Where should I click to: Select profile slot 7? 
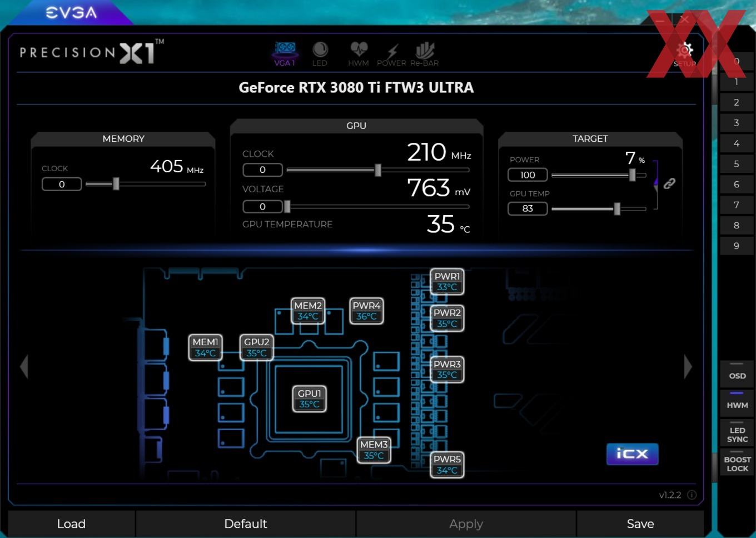pyautogui.click(x=737, y=205)
